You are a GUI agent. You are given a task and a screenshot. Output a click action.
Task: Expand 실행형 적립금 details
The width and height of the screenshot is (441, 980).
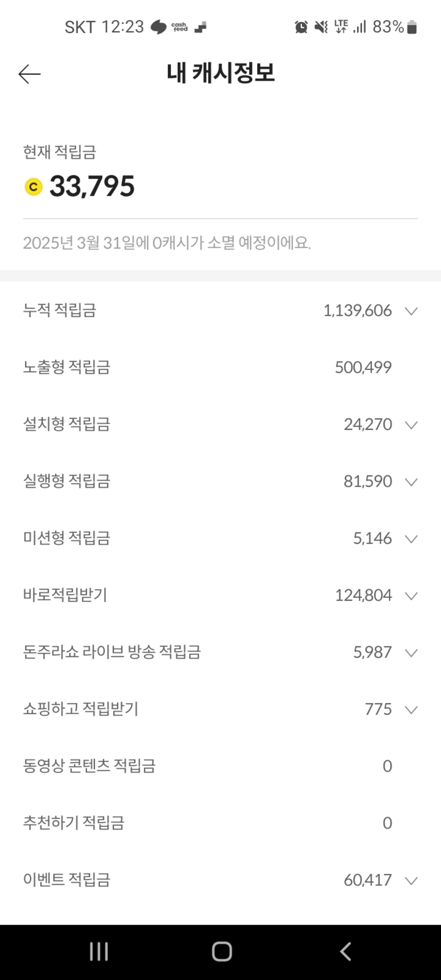coord(411,481)
